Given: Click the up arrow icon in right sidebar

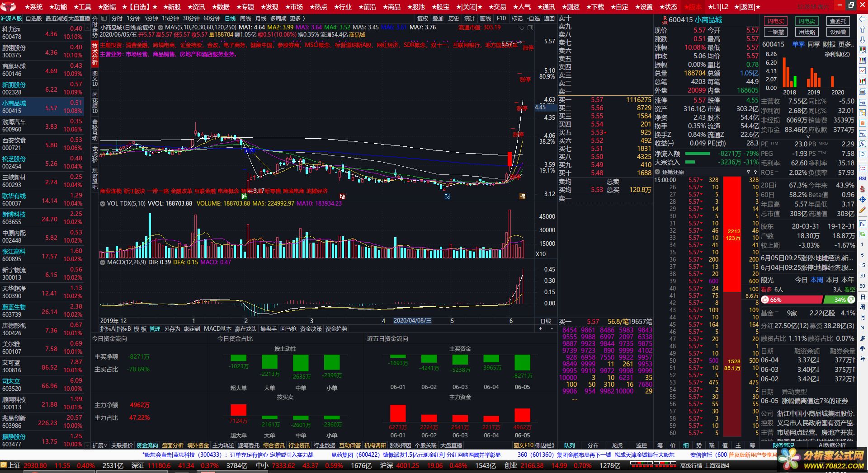Looking at the screenshot, I should [x=863, y=29].
